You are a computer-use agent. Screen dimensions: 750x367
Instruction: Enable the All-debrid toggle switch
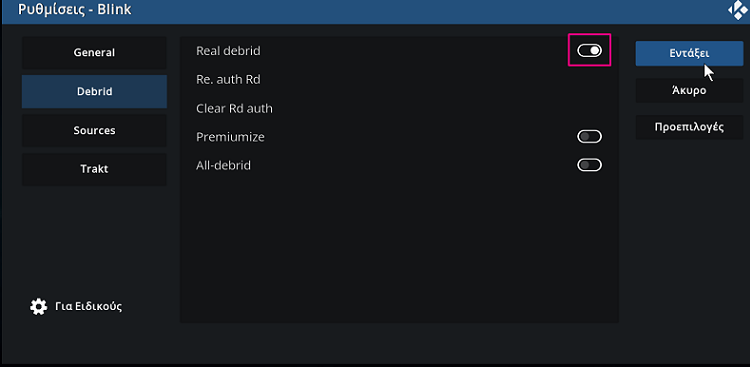(x=589, y=166)
